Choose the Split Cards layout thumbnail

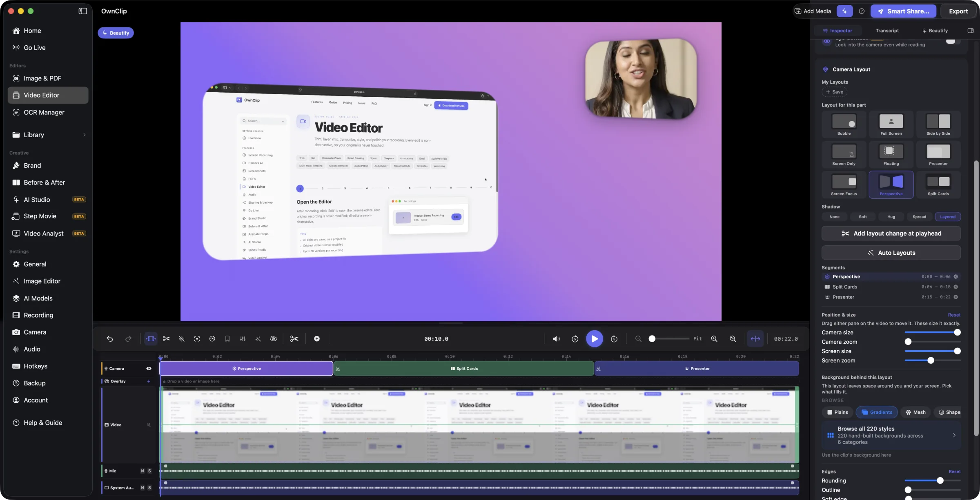(x=938, y=185)
